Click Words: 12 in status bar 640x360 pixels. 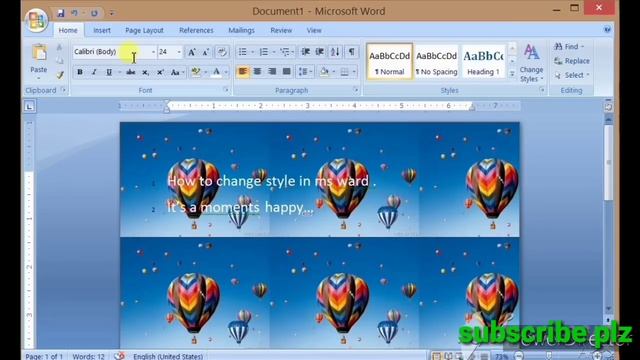[x=88, y=356]
